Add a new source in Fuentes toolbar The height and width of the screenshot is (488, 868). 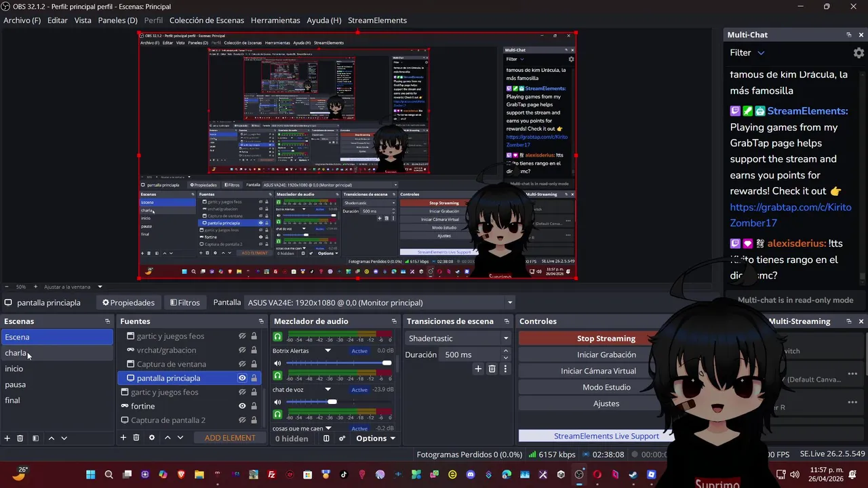(x=123, y=438)
